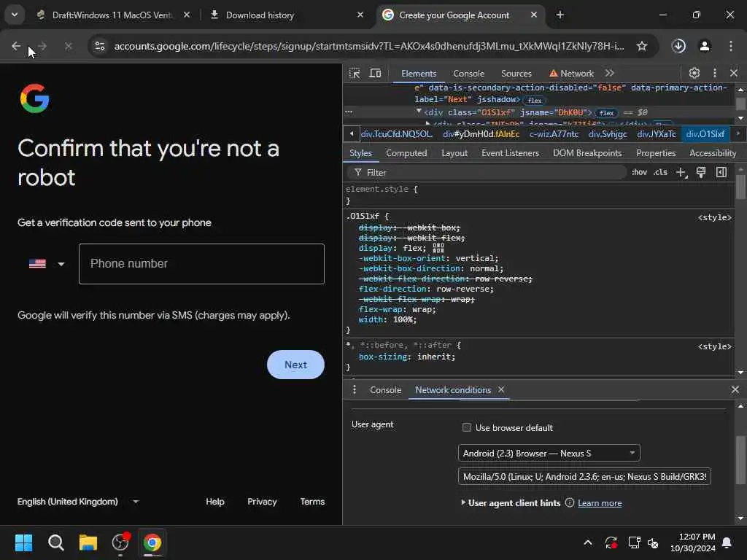
Task: Open Windows taskbar search
Action: pyautogui.click(x=55, y=542)
